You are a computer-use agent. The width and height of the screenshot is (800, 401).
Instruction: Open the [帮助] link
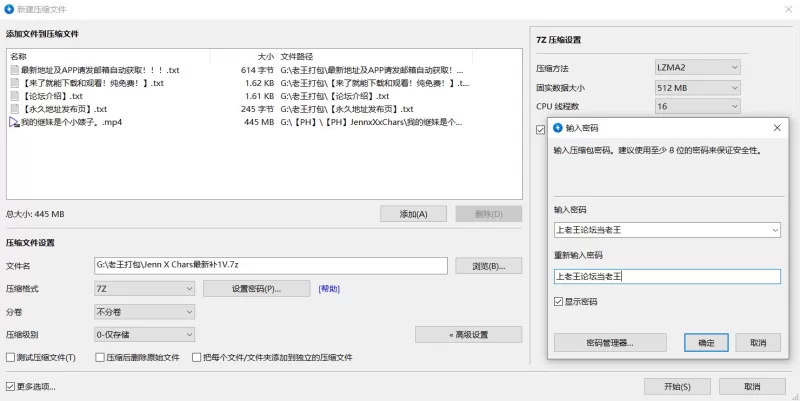[329, 289]
